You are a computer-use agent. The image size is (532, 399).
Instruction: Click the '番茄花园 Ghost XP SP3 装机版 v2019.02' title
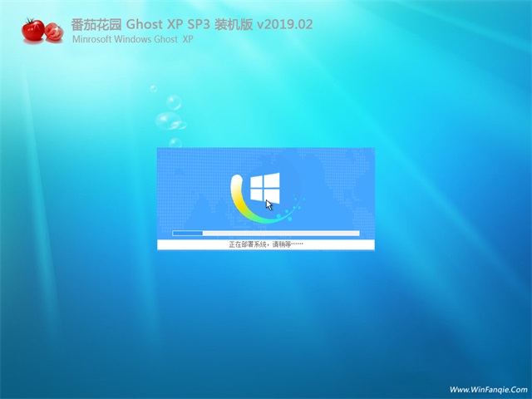click(x=192, y=24)
